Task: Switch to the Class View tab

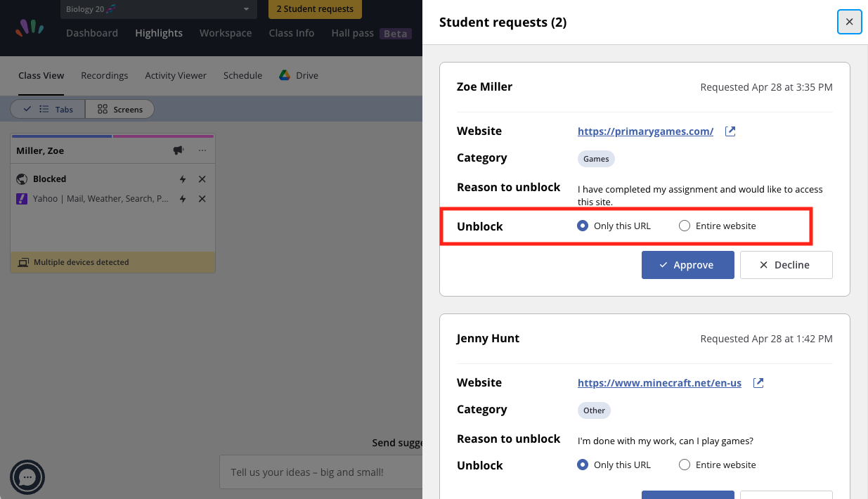Action: click(x=41, y=75)
